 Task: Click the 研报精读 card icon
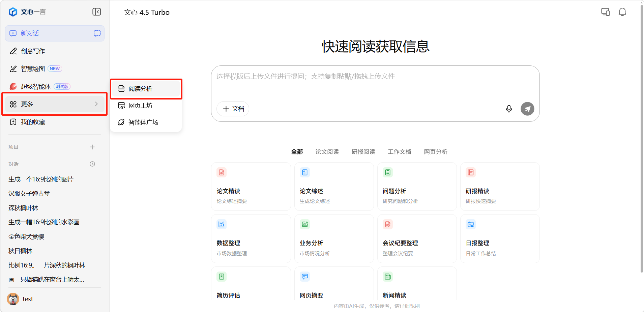[x=471, y=173]
